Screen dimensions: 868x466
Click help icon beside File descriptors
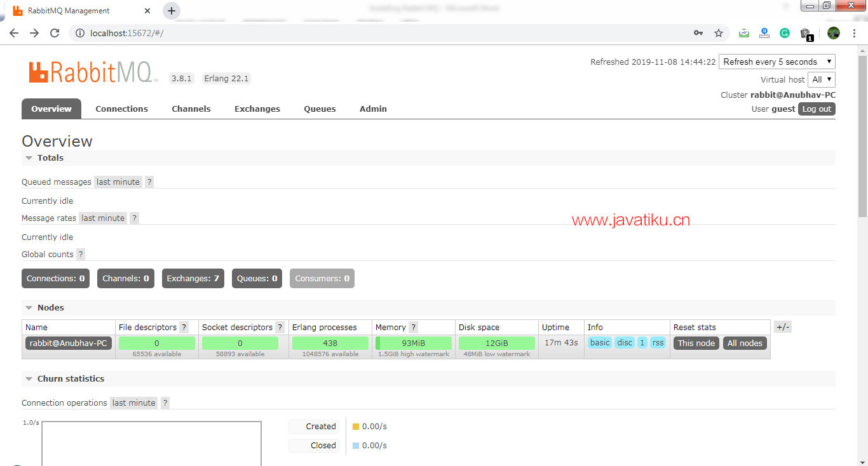184,328
